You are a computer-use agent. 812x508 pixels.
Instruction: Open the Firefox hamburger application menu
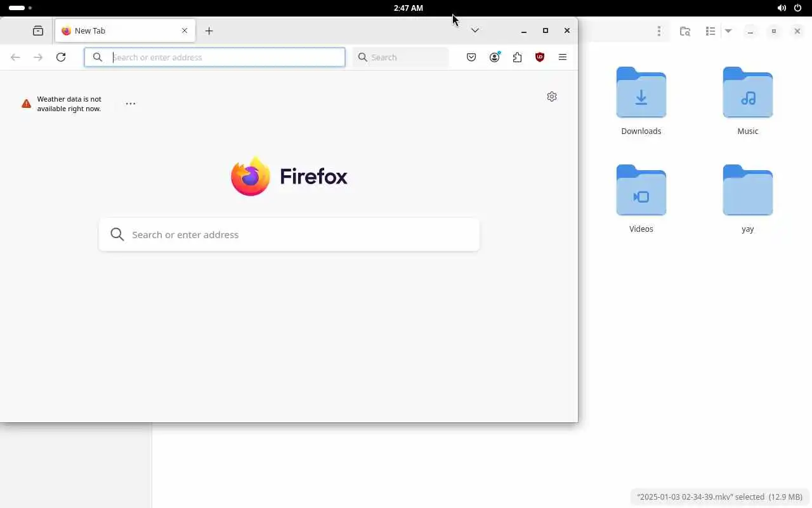tap(563, 57)
